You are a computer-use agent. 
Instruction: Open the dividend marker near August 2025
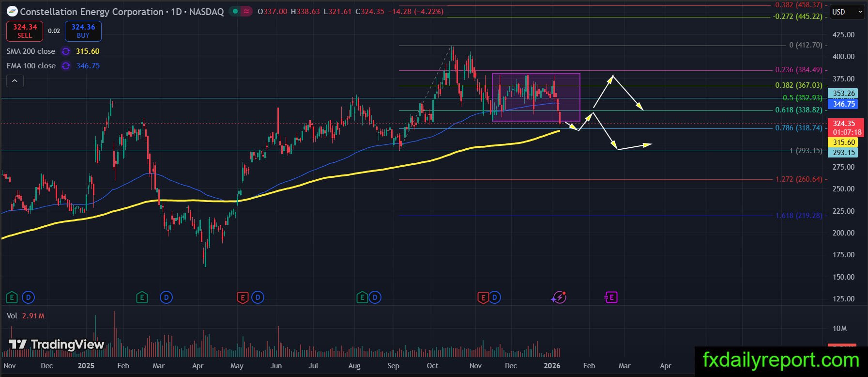pos(375,297)
